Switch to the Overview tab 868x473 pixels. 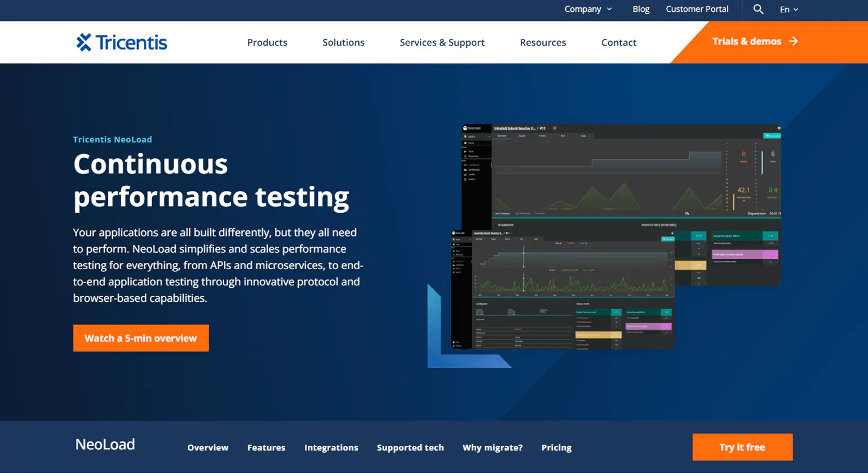coord(208,448)
